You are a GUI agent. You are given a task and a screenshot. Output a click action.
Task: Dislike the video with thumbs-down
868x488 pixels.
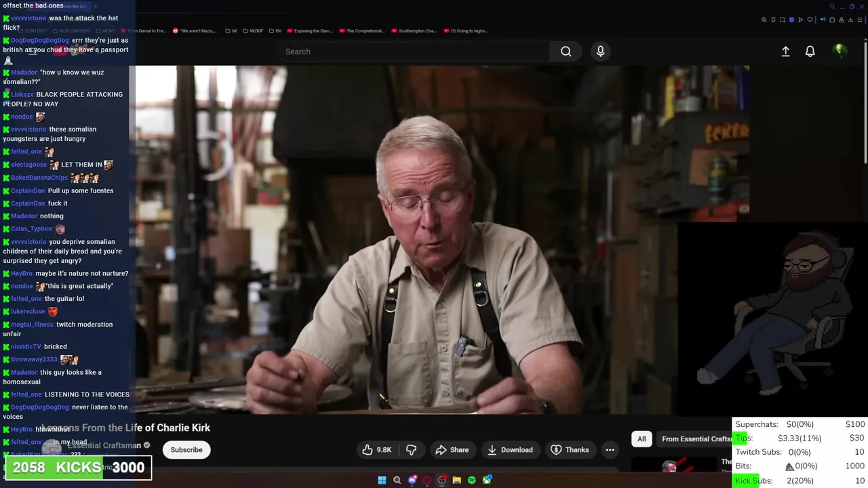tap(411, 450)
